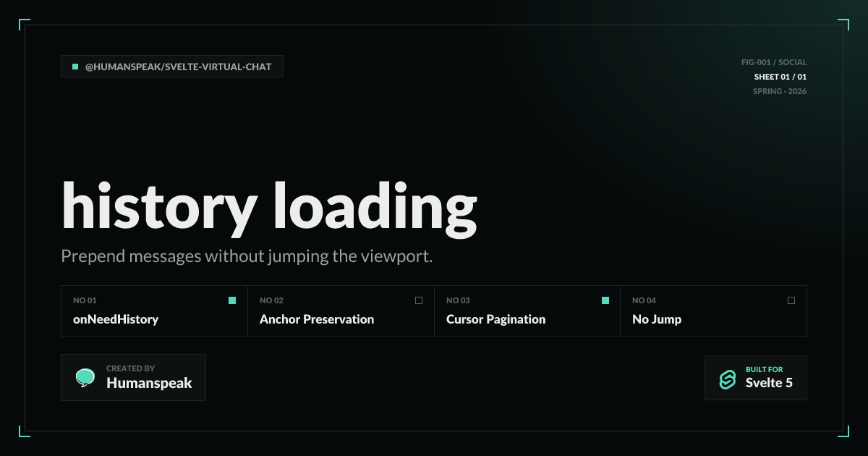Click the empty square in No Jump card
The image size is (868, 456).
point(791,300)
